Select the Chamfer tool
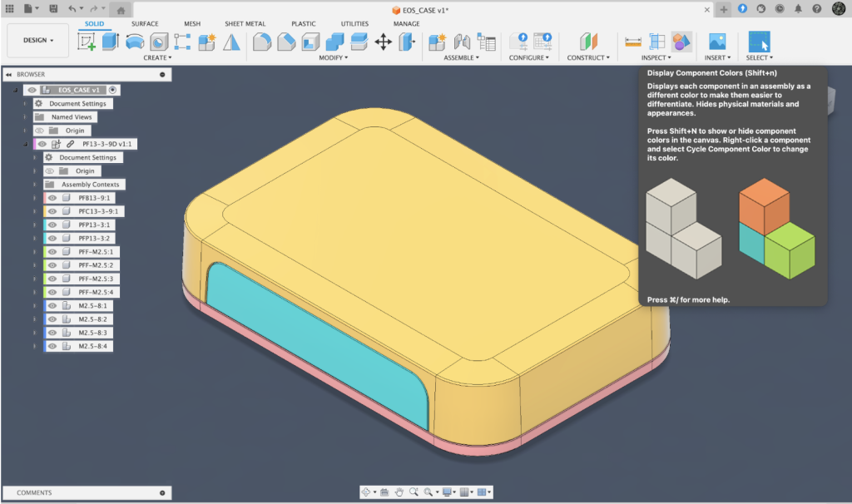Image resolution: width=852 pixels, height=504 pixels. (286, 42)
